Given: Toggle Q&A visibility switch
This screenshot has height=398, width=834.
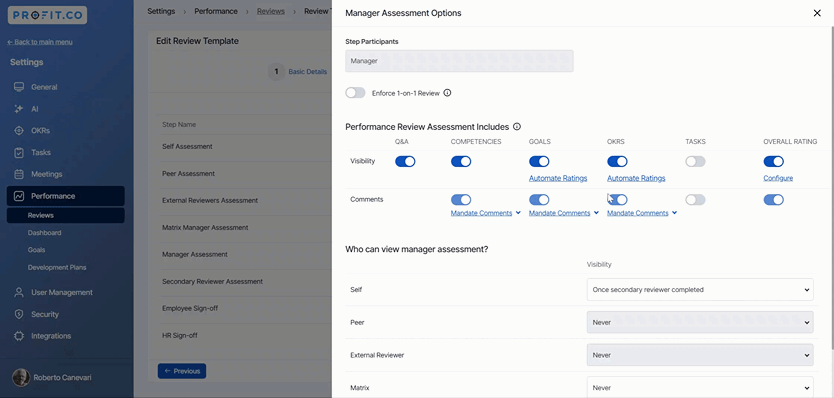Looking at the screenshot, I should pos(405,161).
